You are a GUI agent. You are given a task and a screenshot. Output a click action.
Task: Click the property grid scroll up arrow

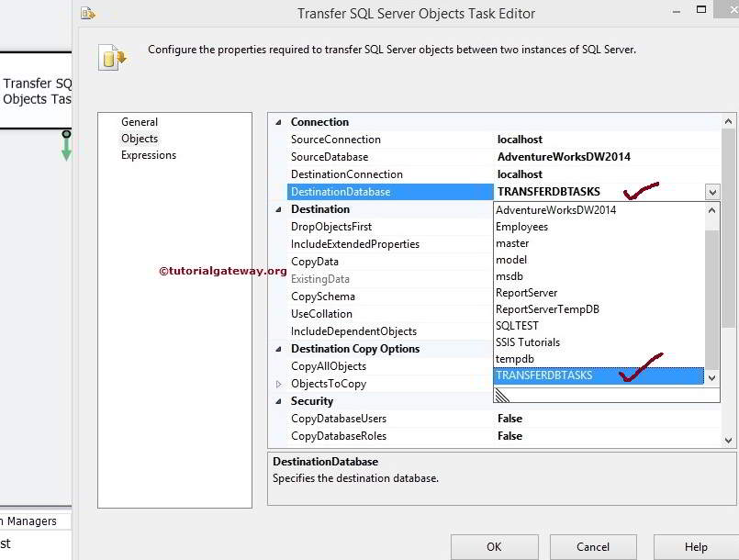coord(728,121)
